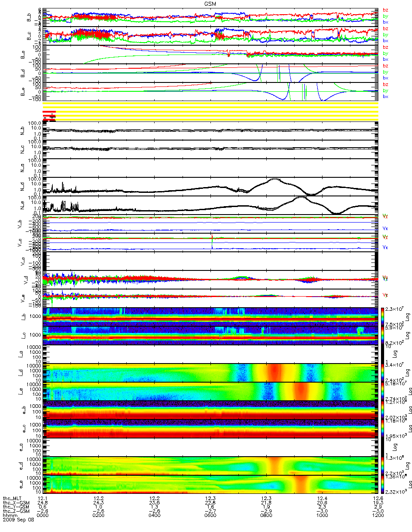
Task: Click the hhmm axis label
Action: point(9,516)
